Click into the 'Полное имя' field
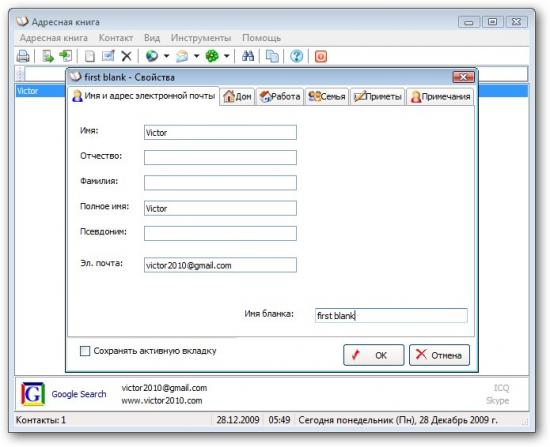The width and height of the screenshot is (550, 447). click(x=220, y=208)
